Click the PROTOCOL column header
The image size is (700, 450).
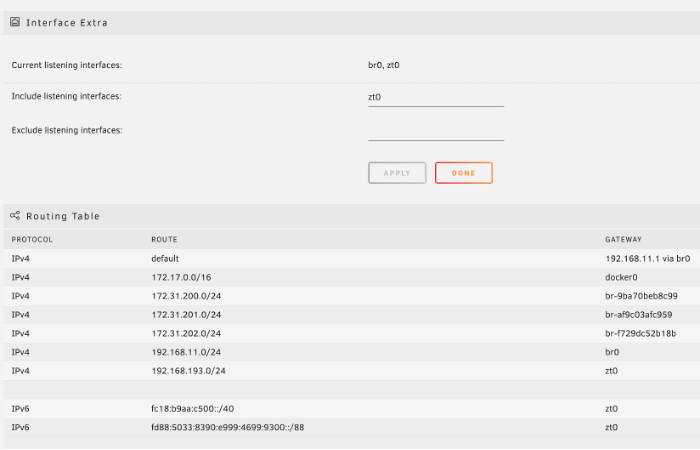(32, 240)
